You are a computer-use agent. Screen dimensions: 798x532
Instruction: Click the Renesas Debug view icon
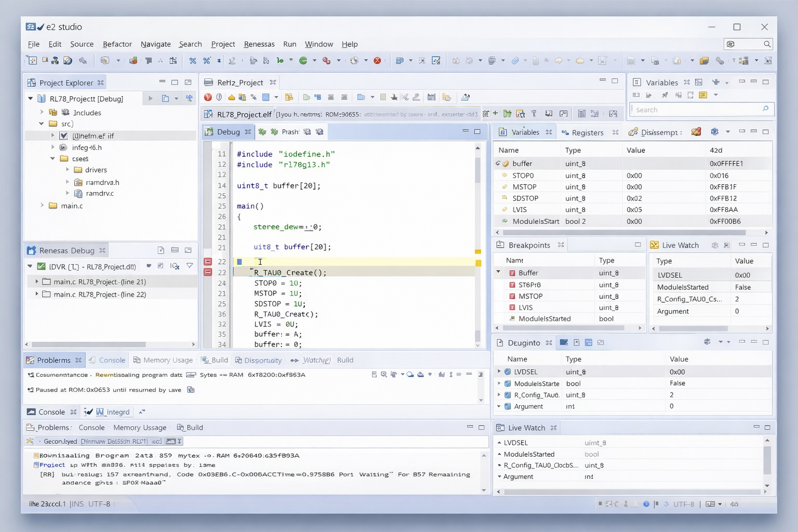[32, 250]
